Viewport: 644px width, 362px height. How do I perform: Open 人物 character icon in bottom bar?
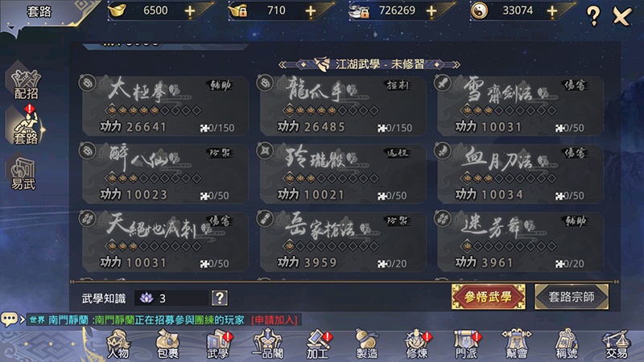click(x=118, y=344)
